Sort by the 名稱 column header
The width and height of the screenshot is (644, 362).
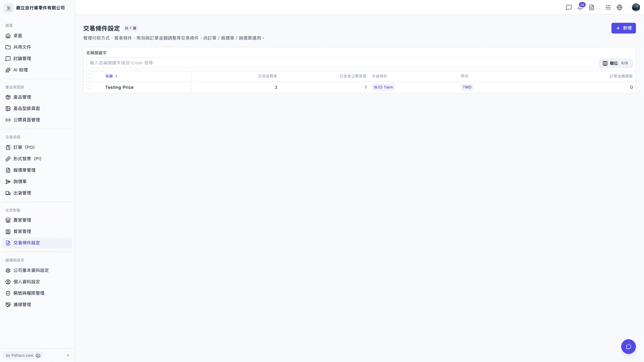pyautogui.click(x=111, y=76)
